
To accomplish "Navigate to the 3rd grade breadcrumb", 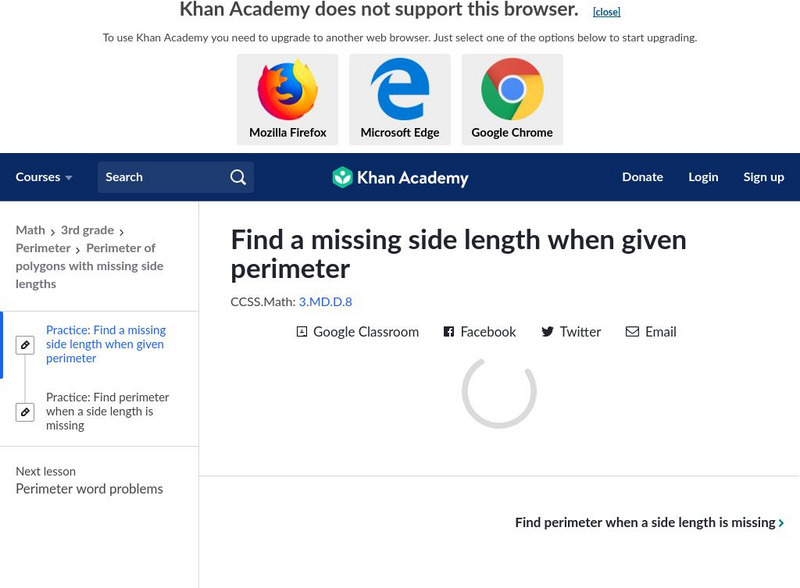I will [x=87, y=230].
